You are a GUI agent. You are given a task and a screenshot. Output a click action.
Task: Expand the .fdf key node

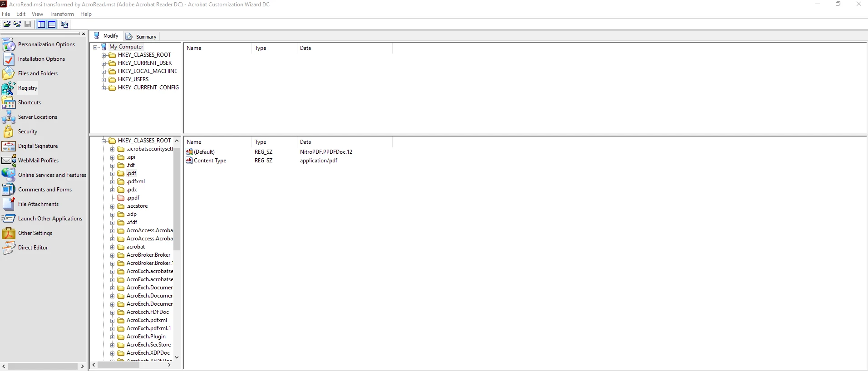click(113, 166)
